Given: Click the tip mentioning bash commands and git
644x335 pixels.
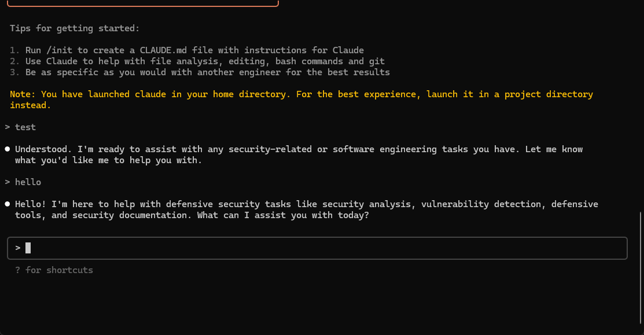Looking at the screenshot, I should pos(205,61).
